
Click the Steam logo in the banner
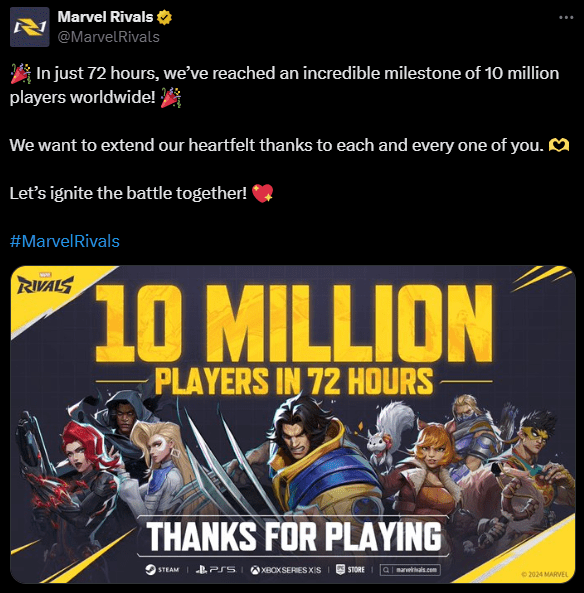[x=162, y=570]
